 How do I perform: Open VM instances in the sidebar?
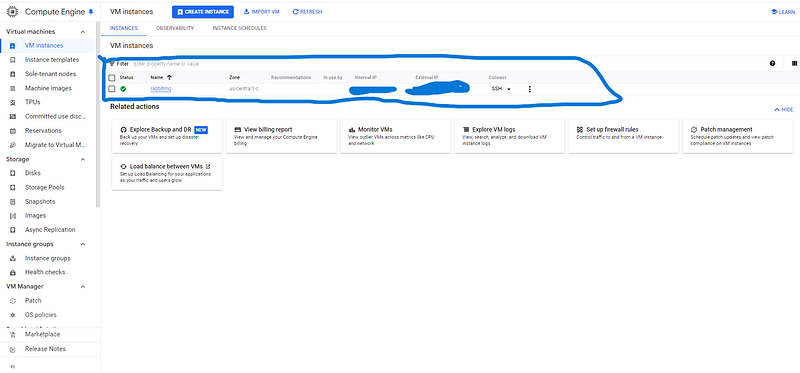pos(47,45)
